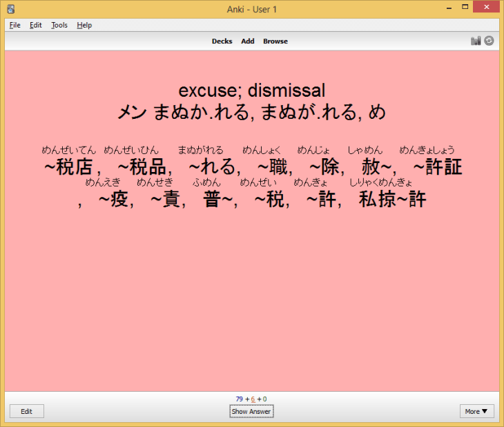Click the Edit button at bottom left

[27, 411]
